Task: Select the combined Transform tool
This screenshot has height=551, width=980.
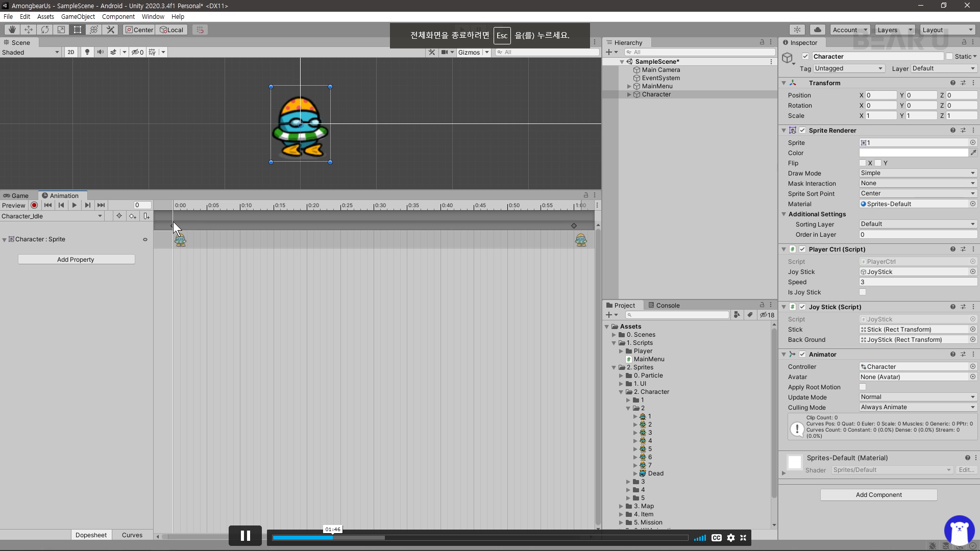Action: 94,30
